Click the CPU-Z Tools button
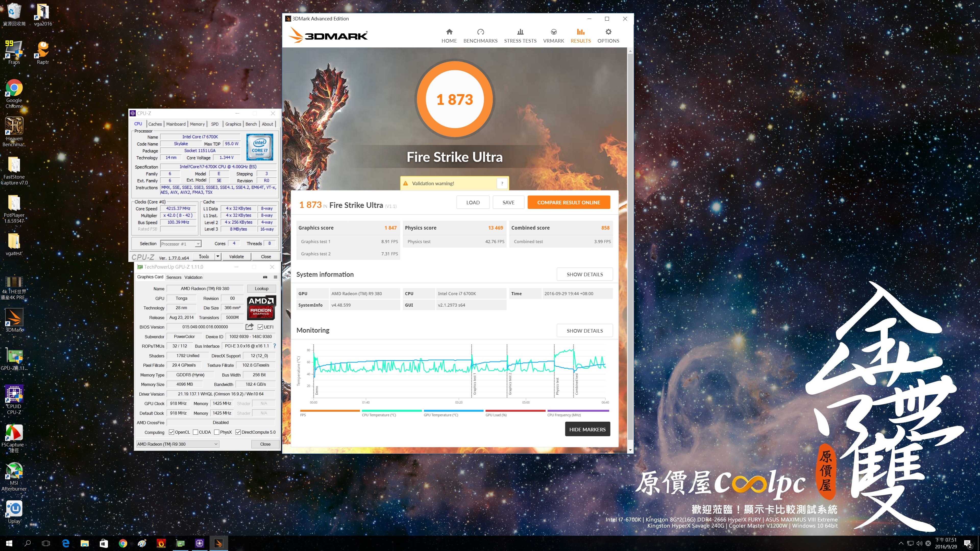Screen dimensions: 980x551 pos(204,257)
